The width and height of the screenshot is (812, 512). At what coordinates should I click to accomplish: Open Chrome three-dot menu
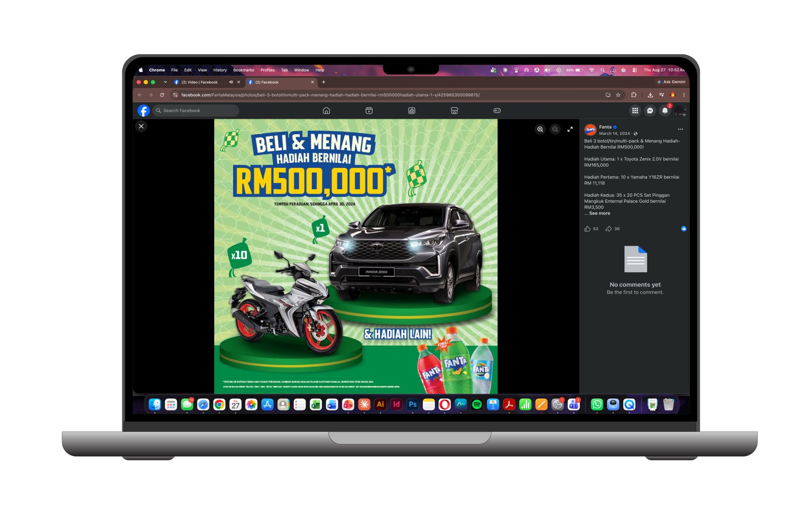tap(684, 95)
